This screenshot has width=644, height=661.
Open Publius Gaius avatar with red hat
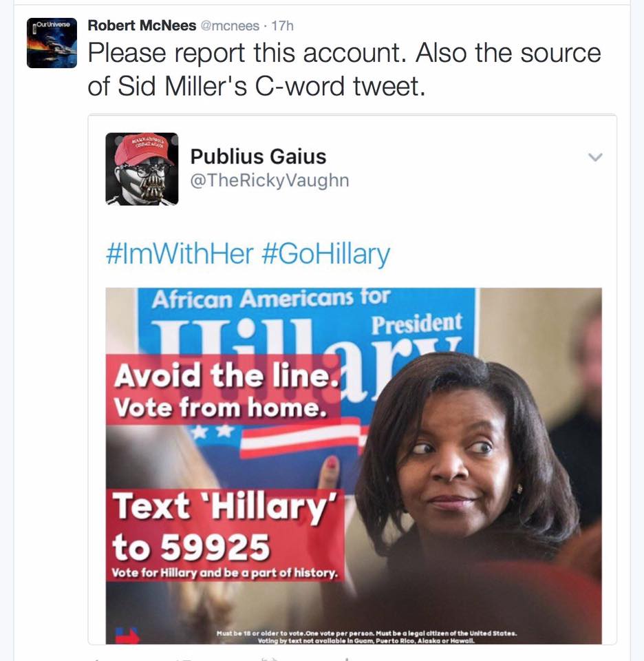click(142, 169)
